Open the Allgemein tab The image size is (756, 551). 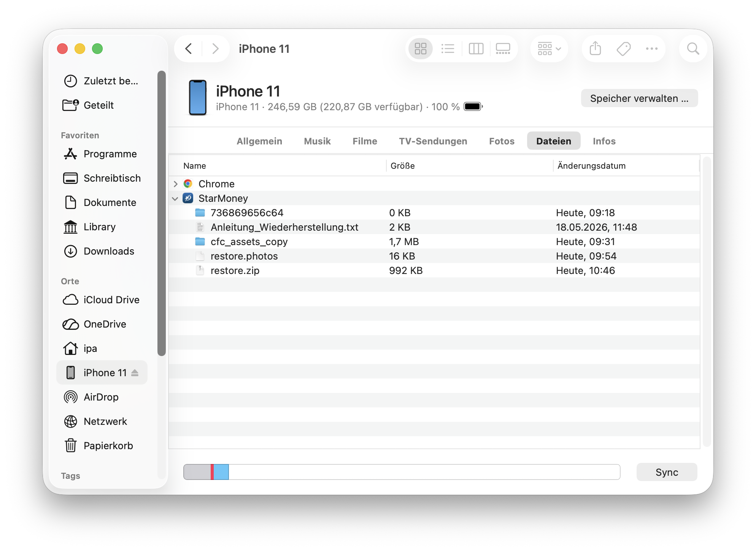[x=259, y=141]
